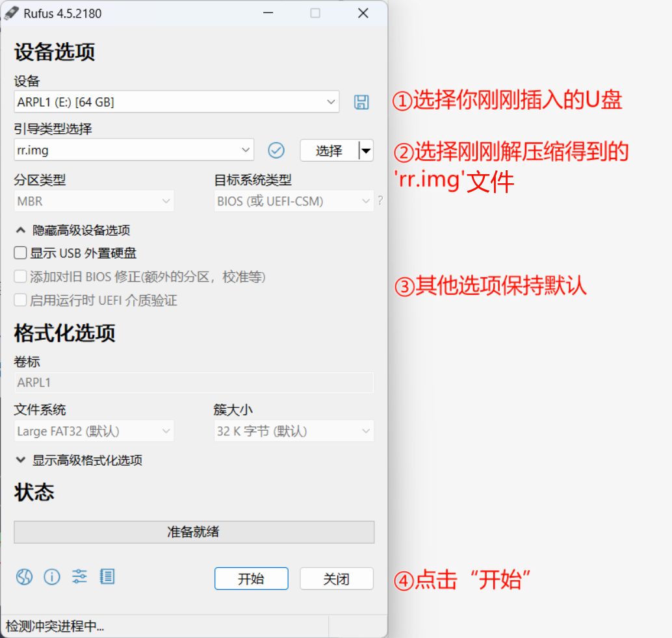Click the 目标系统类型 label
The width and height of the screenshot is (672, 638).
pyautogui.click(x=253, y=179)
